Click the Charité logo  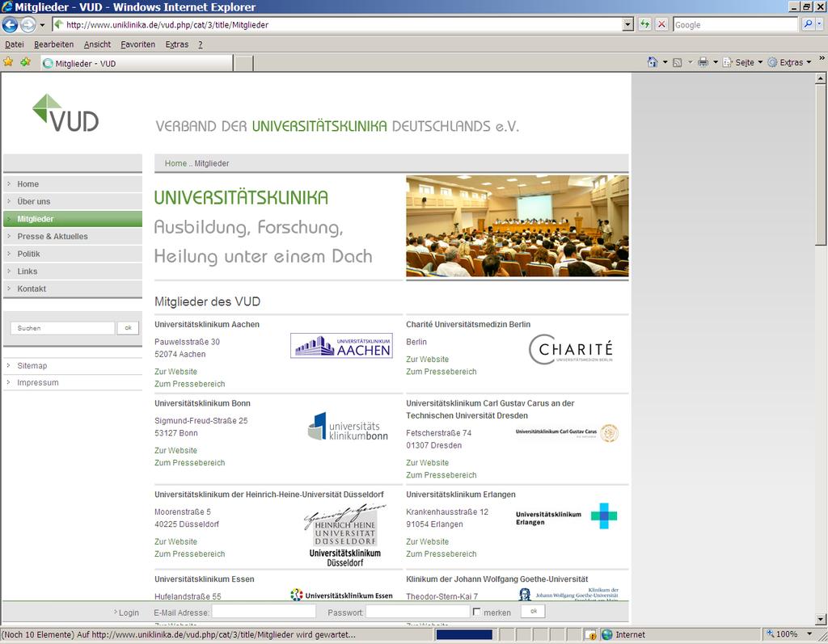[x=571, y=349]
